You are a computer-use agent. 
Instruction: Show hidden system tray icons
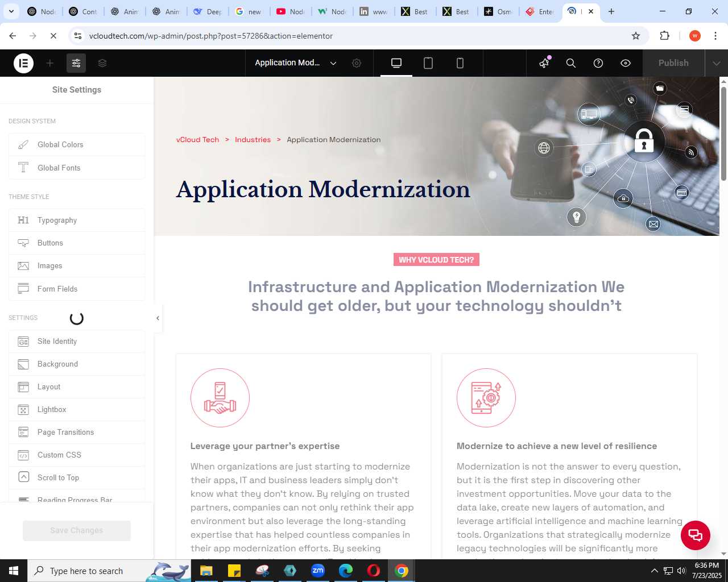654,571
